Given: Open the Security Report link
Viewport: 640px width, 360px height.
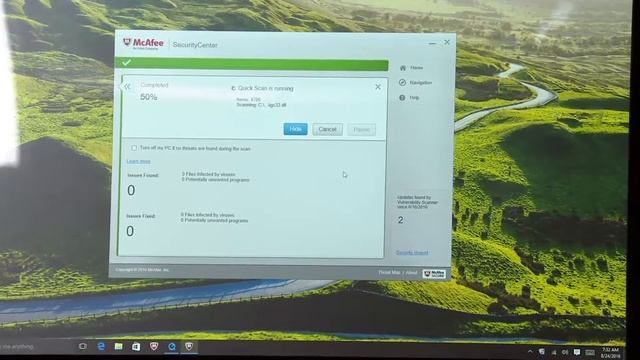Looking at the screenshot, I should [412, 253].
